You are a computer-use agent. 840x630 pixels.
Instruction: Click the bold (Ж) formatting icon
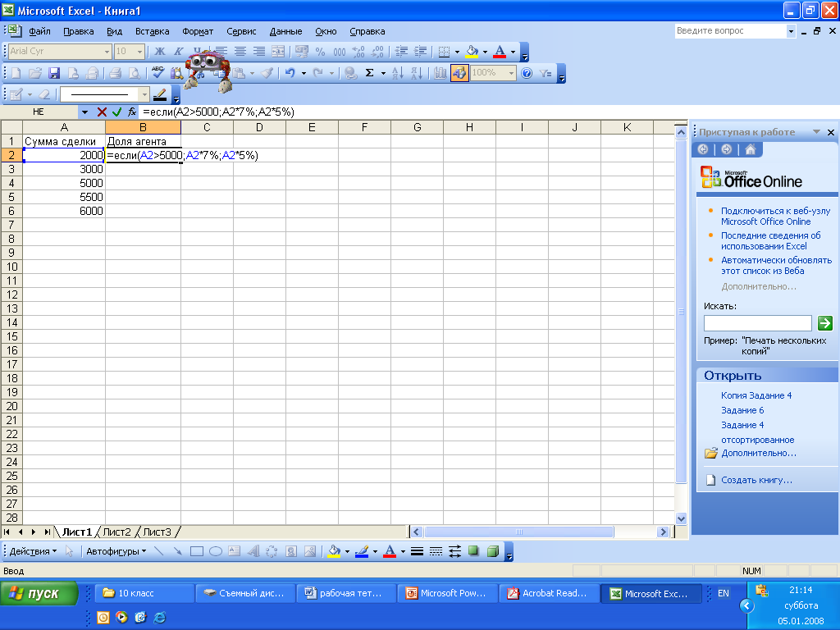tap(160, 52)
